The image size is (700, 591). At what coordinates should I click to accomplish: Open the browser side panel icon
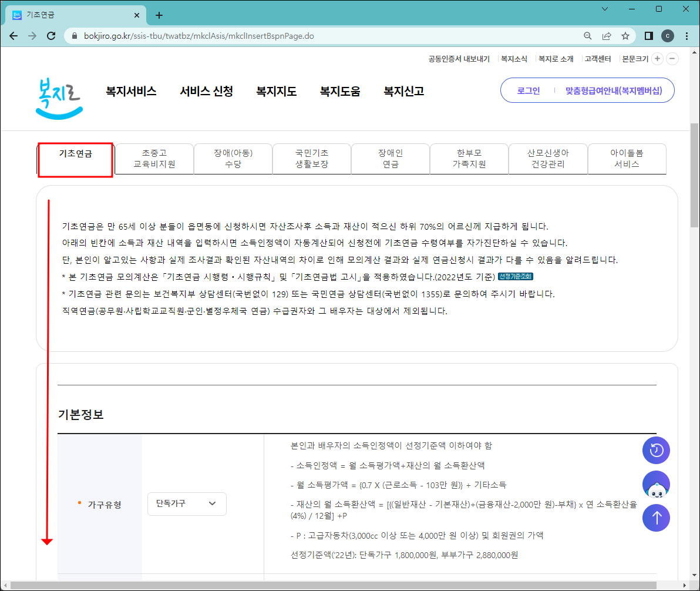[648, 36]
